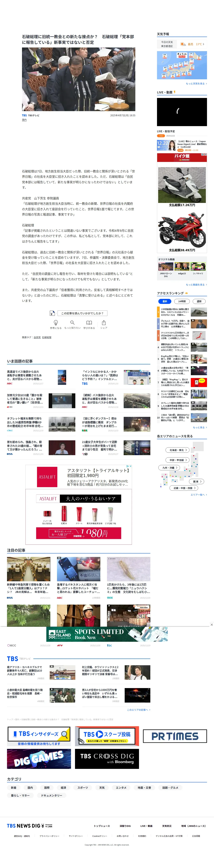This screenshot has height=868, width=214.
Task: Expand 中部・甲信越 area news
Action: click(178, 460)
